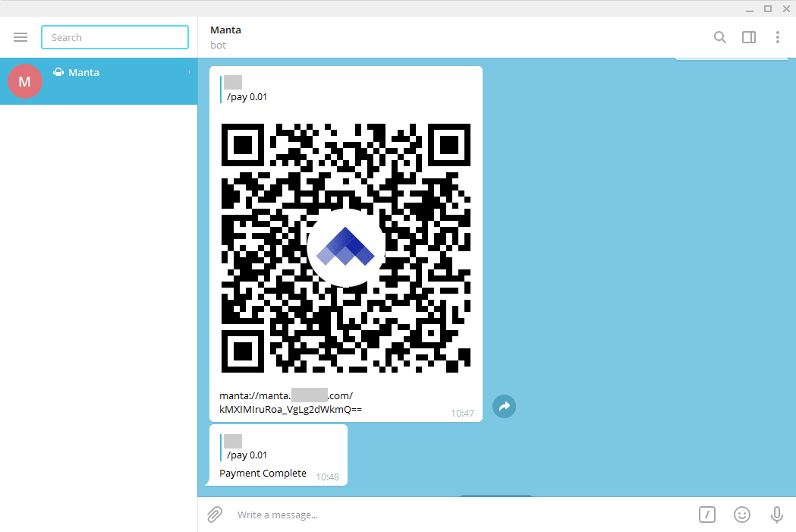
Task: Open the three-dot chat options menu
Action: pyautogui.click(x=777, y=37)
